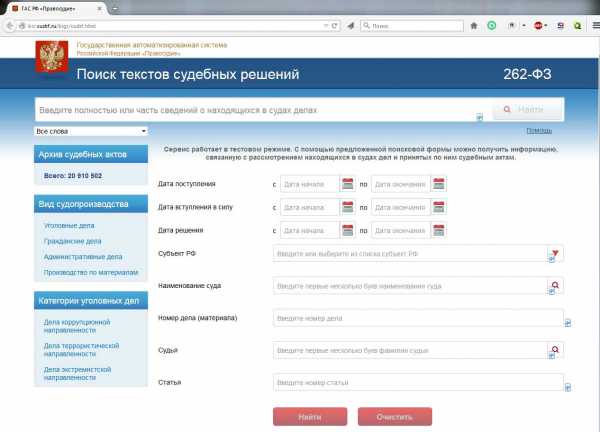Click the Категории уголовных дел panel header
Image resolution: width=600 pixels, height=432 pixels.
[x=91, y=301]
